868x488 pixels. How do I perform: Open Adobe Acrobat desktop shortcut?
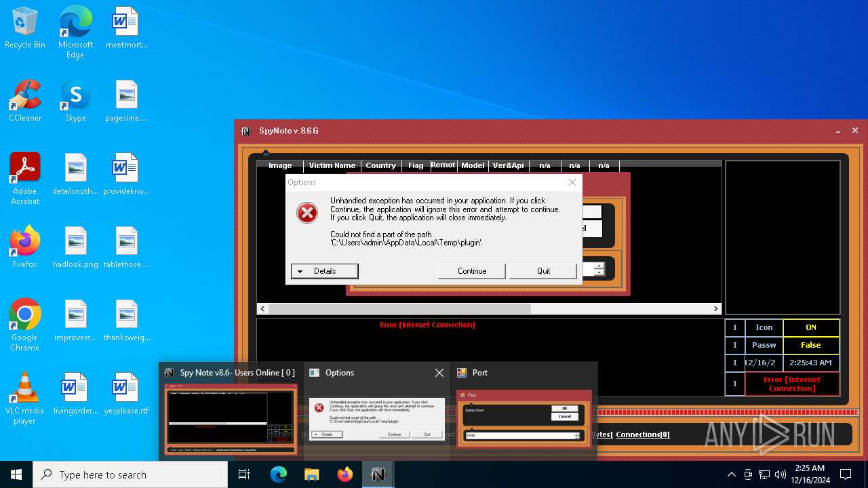(25, 179)
